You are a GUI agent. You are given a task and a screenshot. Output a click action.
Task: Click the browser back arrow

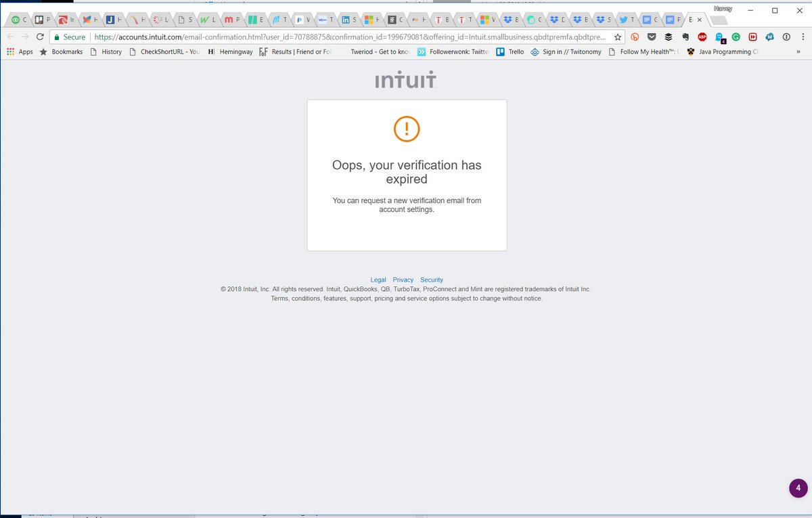point(10,37)
